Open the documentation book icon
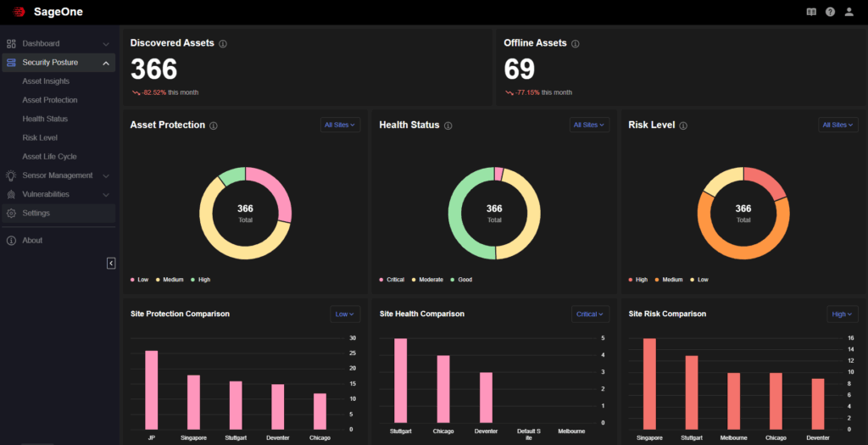The width and height of the screenshot is (868, 445). (x=811, y=12)
